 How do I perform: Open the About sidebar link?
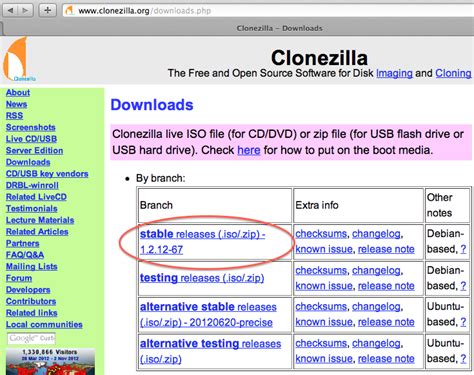pyautogui.click(x=18, y=93)
